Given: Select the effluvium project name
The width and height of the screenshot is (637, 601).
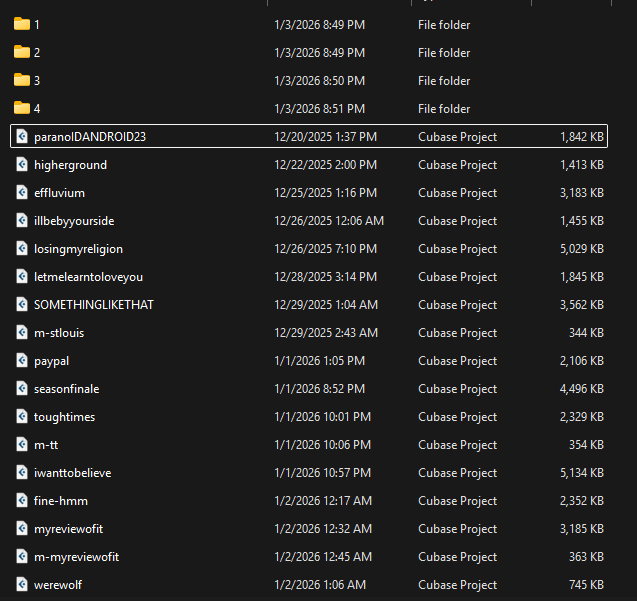Looking at the screenshot, I should 59,193.
